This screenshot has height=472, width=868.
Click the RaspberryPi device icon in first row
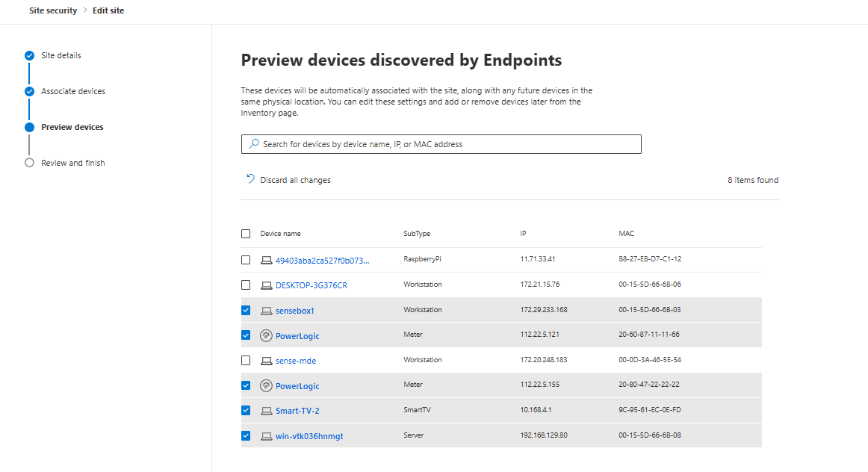pos(266,261)
